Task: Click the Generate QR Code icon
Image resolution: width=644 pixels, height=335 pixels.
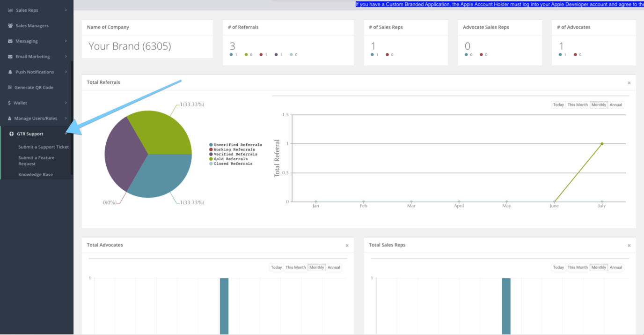Action: point(10,88)
